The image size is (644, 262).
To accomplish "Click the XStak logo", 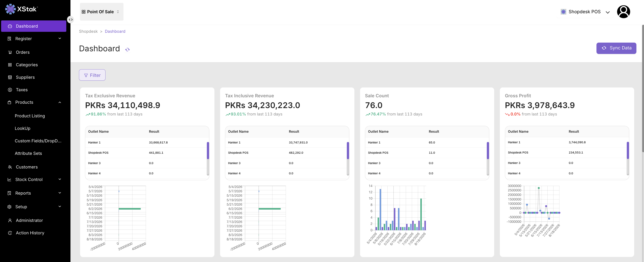I will pos(22,9).
